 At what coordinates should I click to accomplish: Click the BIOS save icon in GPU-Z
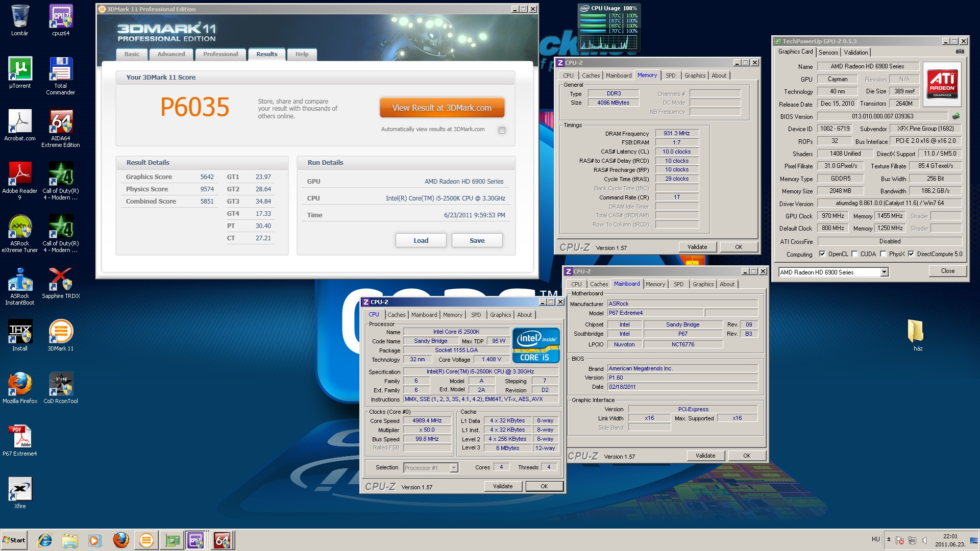[x=956, y=116]
